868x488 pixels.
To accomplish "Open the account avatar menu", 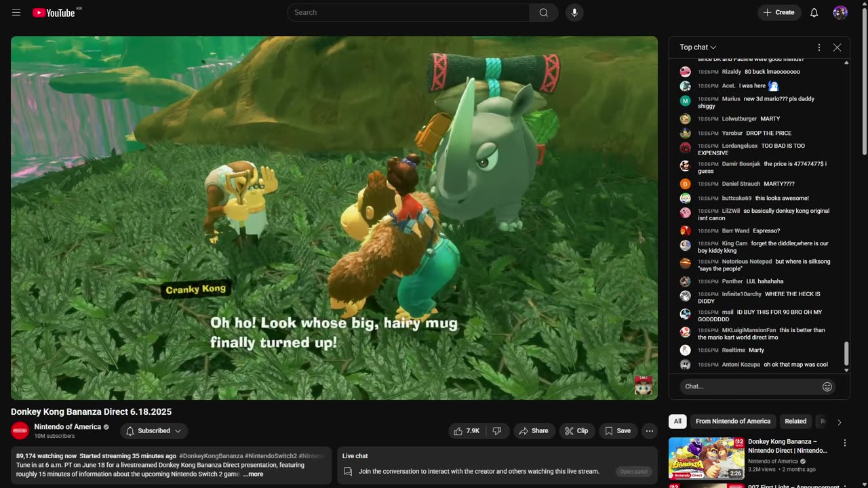I will [840, 13].
